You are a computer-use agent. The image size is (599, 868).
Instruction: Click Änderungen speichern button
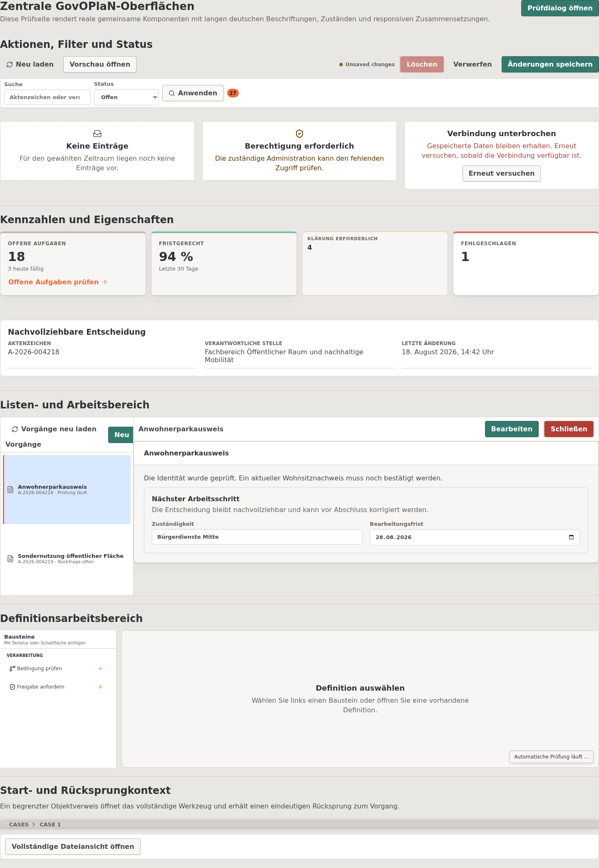(x=550, y=65)
